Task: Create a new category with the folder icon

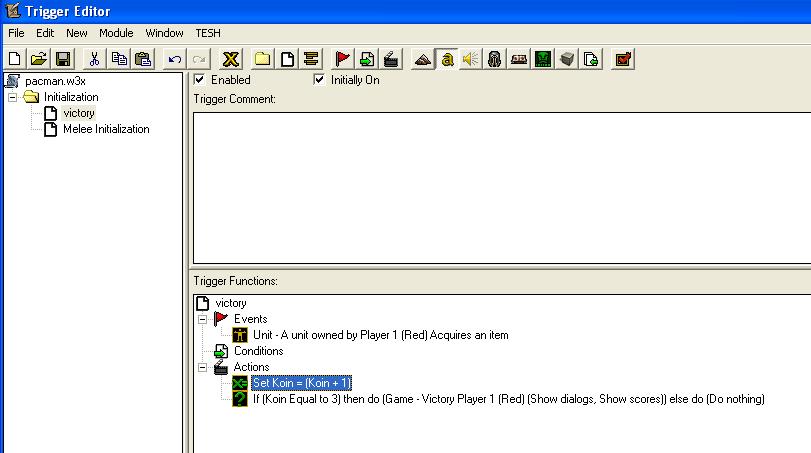Action: (262, 59)
